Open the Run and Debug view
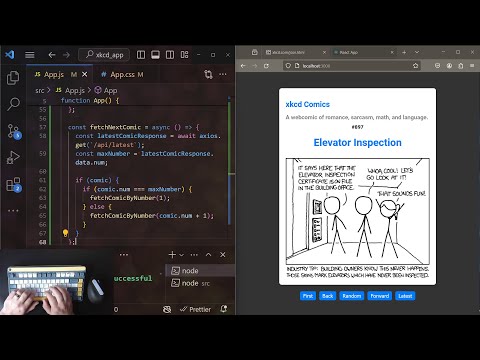This screenshot has height=360, width=480. pyautogui.click(x=13, y=157)
